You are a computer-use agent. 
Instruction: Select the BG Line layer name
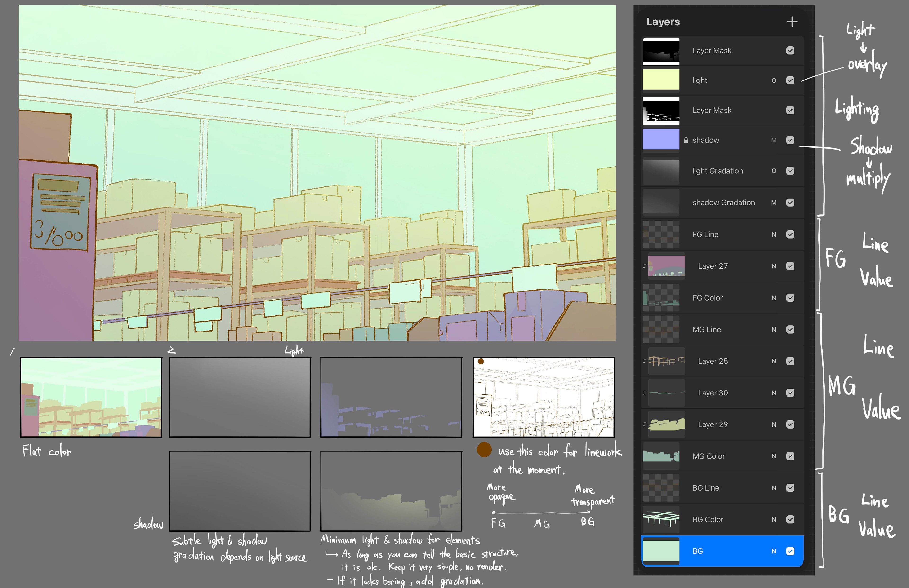click(x=706, y=488)
